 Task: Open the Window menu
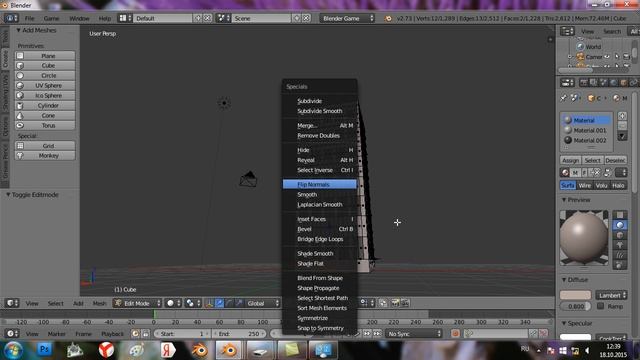click(x=79, y=18)
